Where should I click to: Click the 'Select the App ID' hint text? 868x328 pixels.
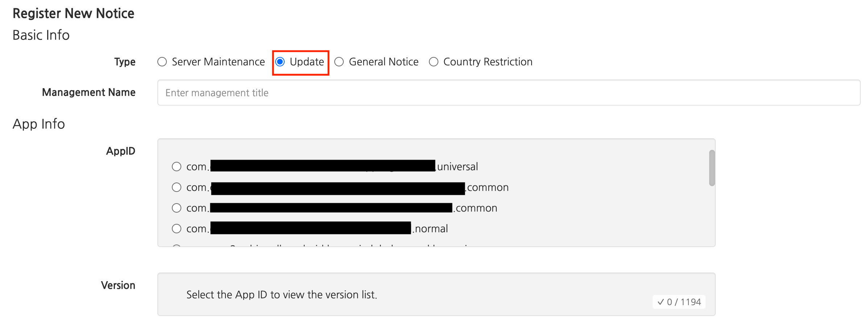click(281, 295)
